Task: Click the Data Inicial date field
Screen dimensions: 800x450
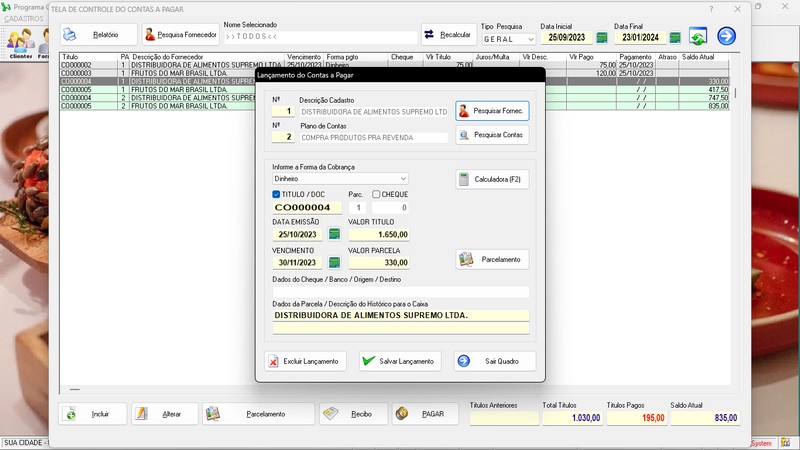Action: [x=566, y=38]
